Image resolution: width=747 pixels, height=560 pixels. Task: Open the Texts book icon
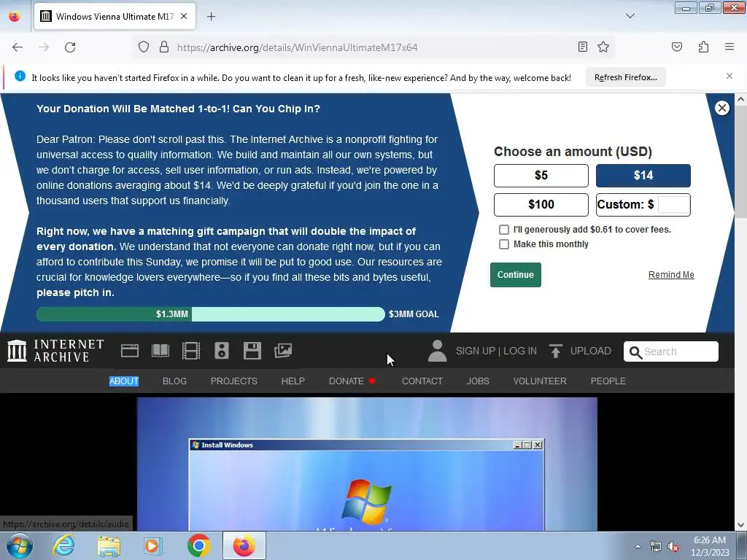tap(160, 351)
